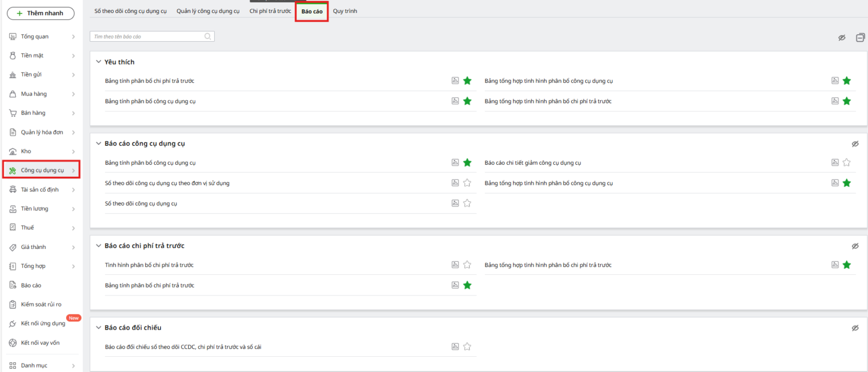Click preview image icon for Báo cáo chi tiết giảm công cụ dụng cụ
The height and width of the screenshot is (372, 868).
pos(835,163)
